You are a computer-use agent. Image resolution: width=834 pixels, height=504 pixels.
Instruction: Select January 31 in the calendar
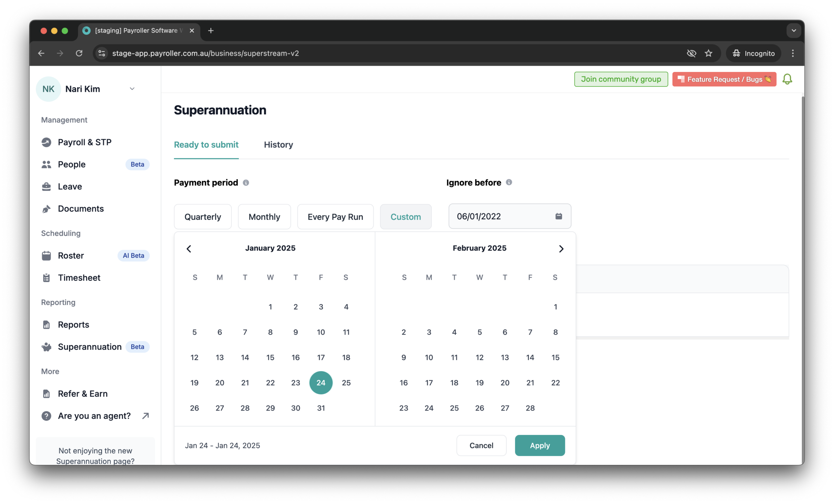click(x=321, y=408)
